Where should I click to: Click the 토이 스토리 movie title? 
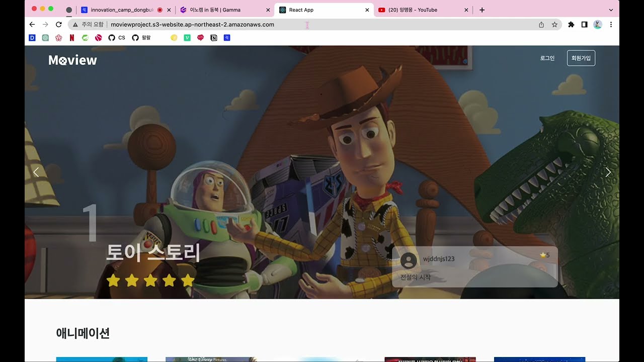pos(153,252)
